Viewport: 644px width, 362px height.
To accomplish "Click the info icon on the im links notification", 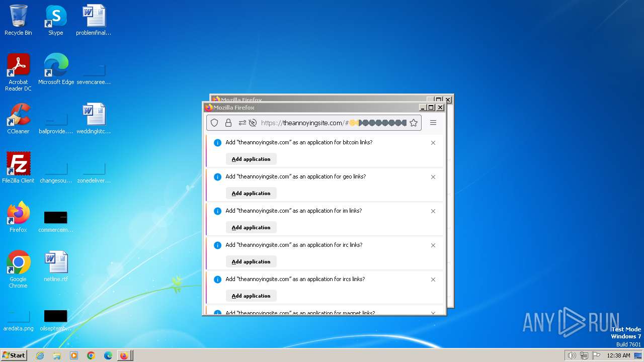I will tap(217, 211).
